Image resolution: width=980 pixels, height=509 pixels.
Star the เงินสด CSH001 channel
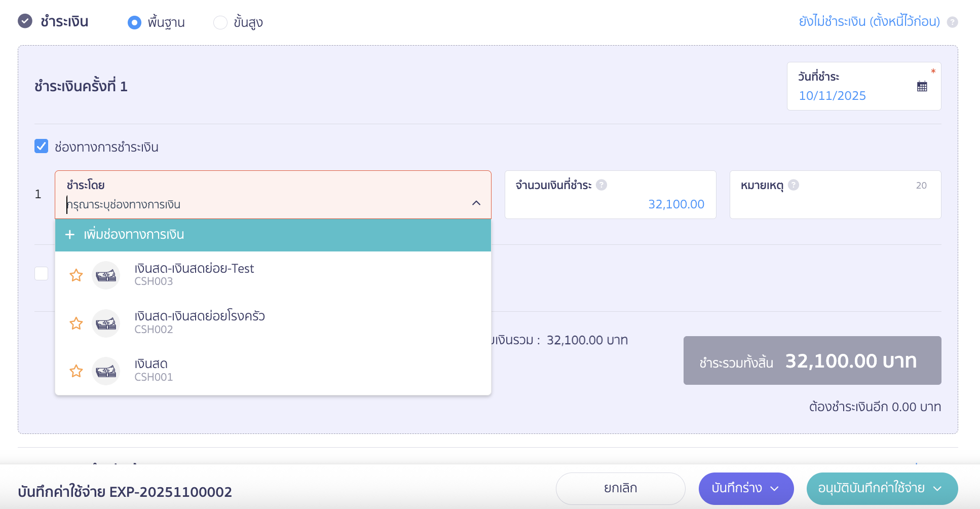(x=76, y=371)
